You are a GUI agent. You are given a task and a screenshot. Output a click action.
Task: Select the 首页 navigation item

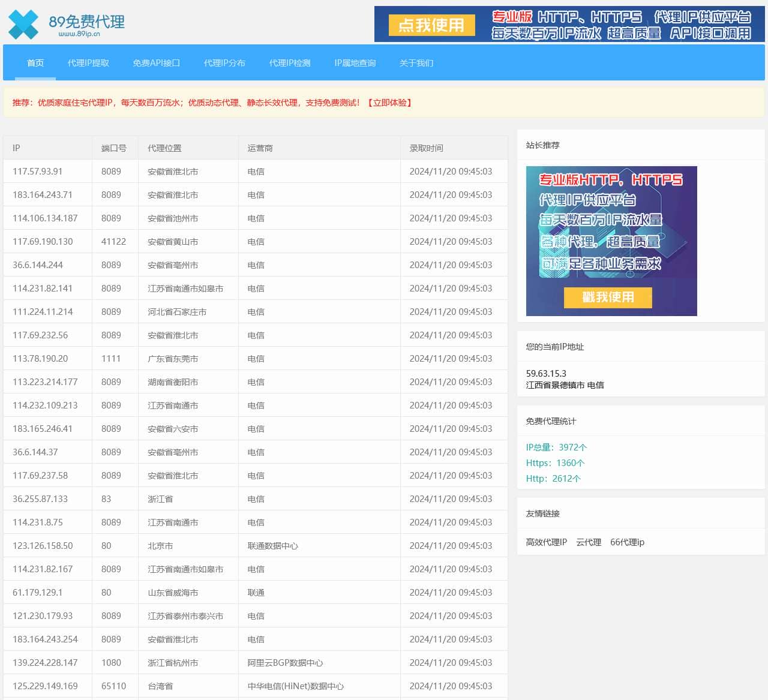click(x=35, y=63)
